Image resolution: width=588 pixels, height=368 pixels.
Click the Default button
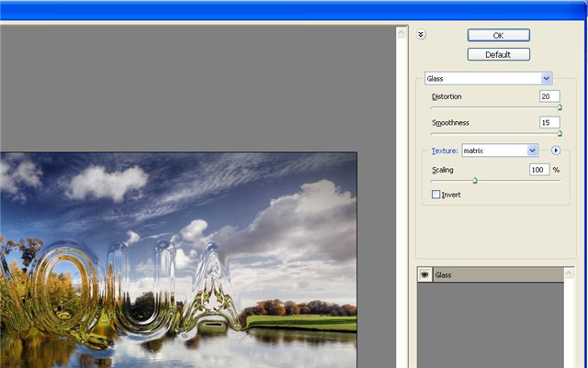(498, 54)
